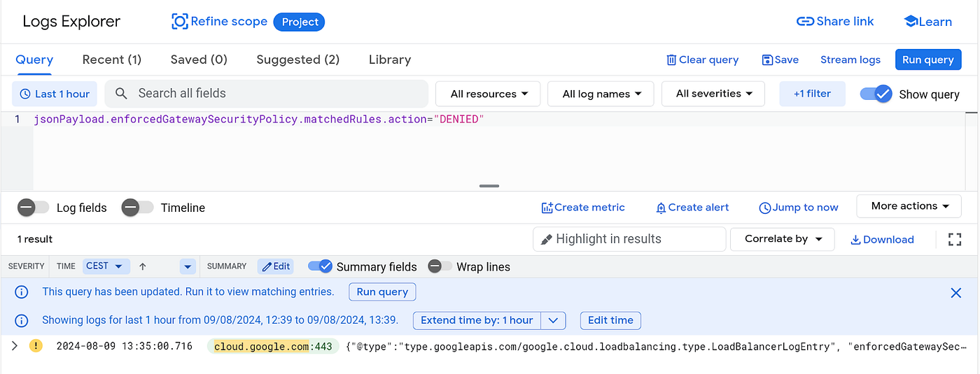The width and height of the screenshot is (980, 374).
Task: Click the Project scope chip
Action: tap(300, 22)
